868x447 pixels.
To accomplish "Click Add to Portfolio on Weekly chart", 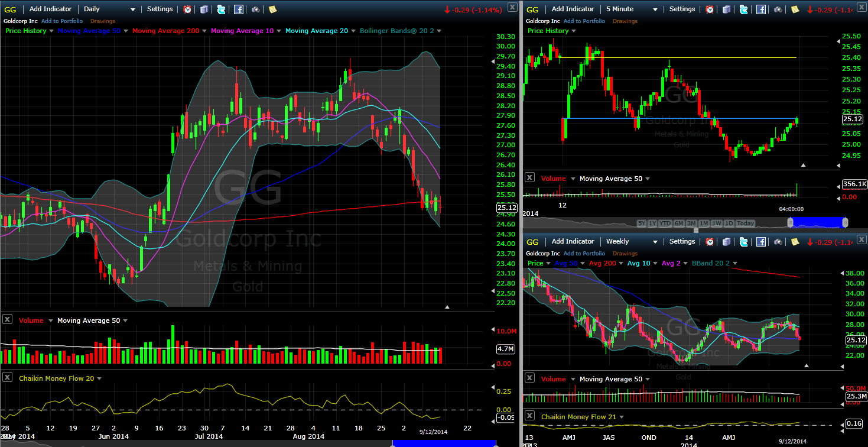I will [x=584, y=253].
